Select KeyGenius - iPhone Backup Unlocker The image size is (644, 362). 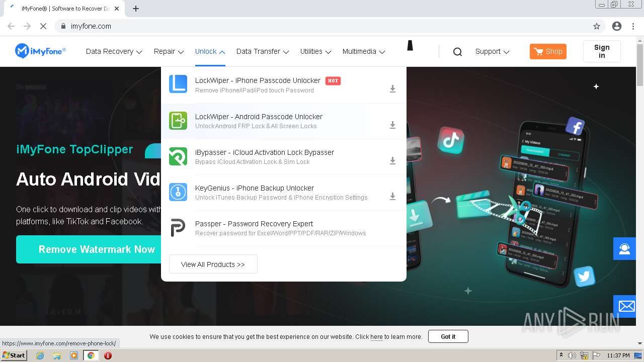[284, 193]
